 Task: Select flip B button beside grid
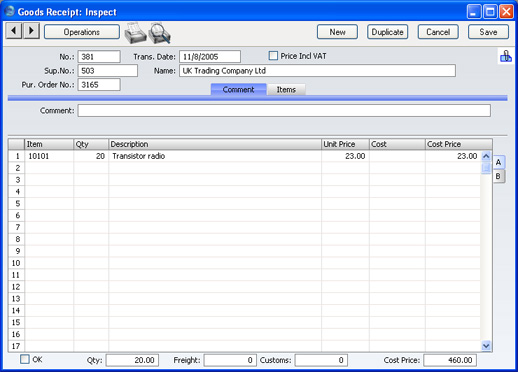(x=498, y=176)
